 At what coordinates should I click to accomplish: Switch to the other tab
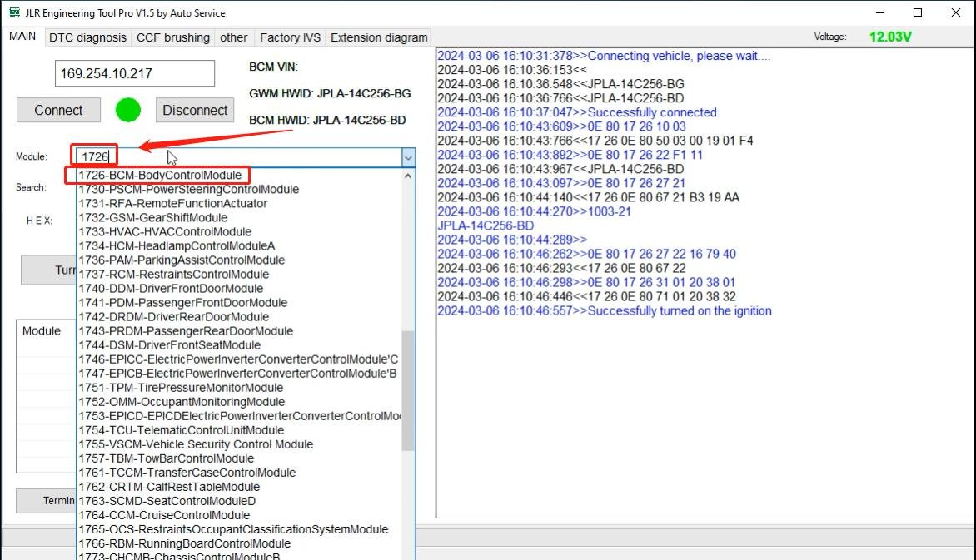coord(233,37)
